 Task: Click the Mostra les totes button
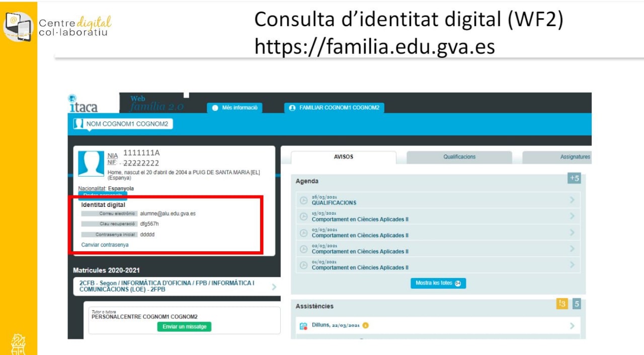(x=438, y=283)
